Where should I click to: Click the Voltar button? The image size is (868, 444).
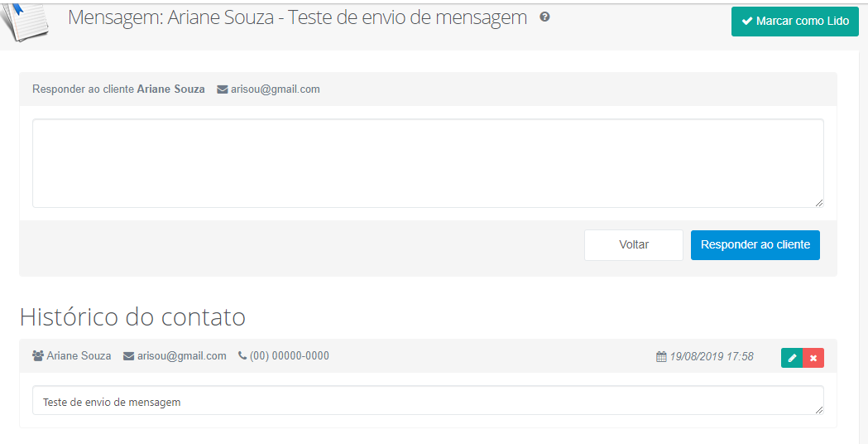point(634,245)
